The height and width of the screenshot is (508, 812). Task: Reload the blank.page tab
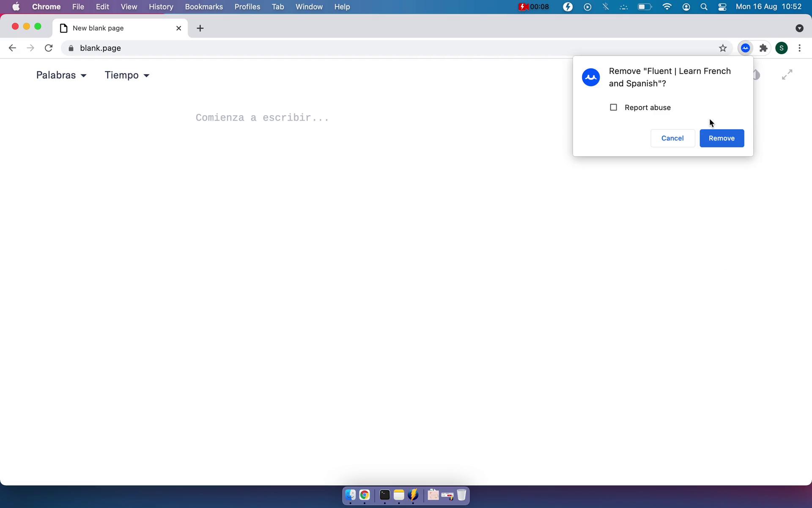click(x=49, y=48)
